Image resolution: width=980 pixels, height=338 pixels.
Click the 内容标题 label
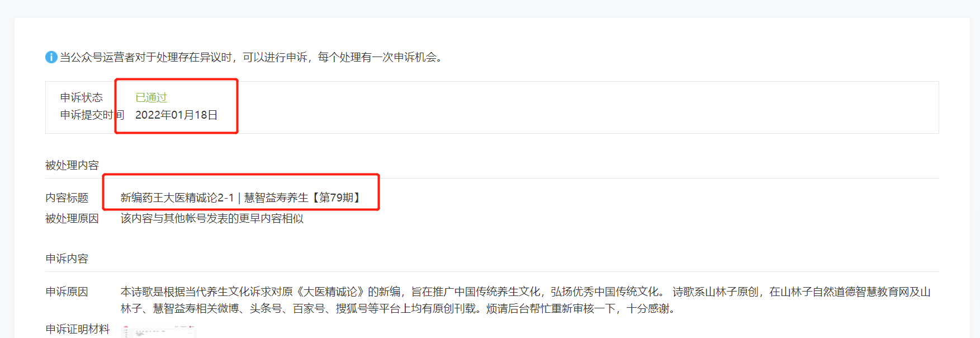67,198
